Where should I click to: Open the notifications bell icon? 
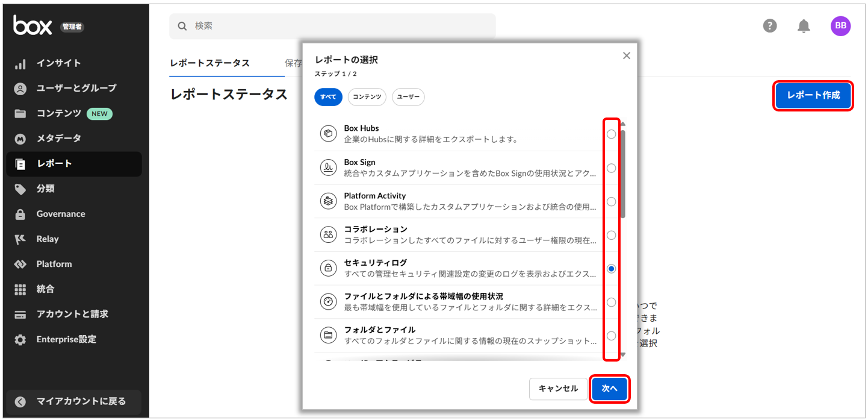click(x=804, y=26)
